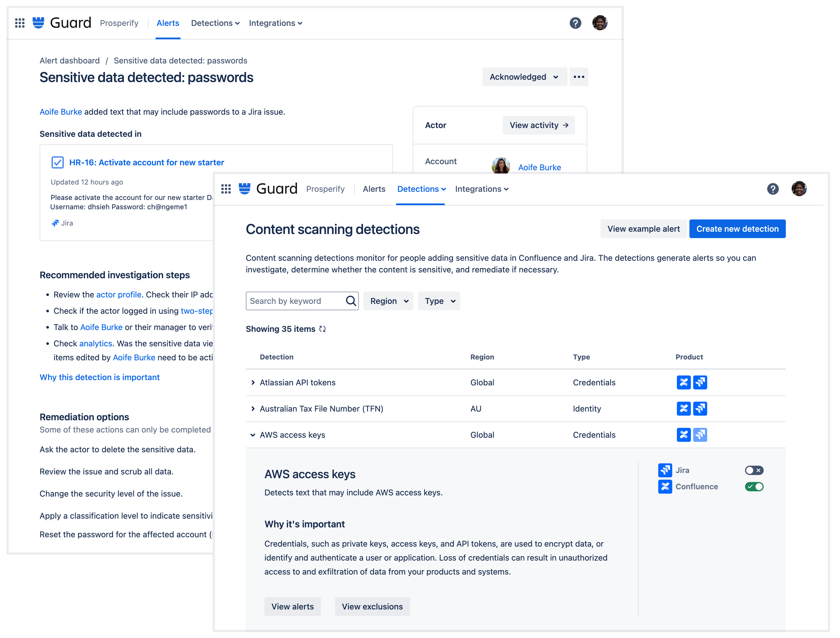The width and height of the screenshot is (840, 638).
Task: Collapse the AWS access keys detection row
Action: pos(253,435)
